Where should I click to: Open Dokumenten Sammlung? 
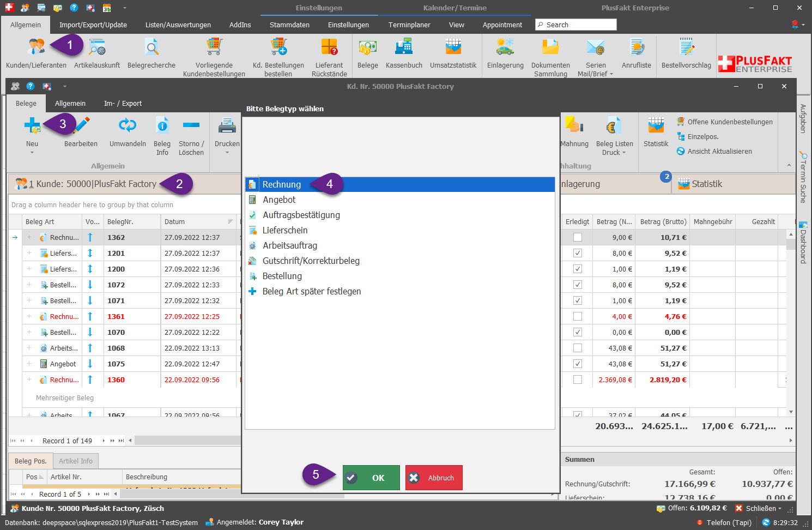coord(550,57)
